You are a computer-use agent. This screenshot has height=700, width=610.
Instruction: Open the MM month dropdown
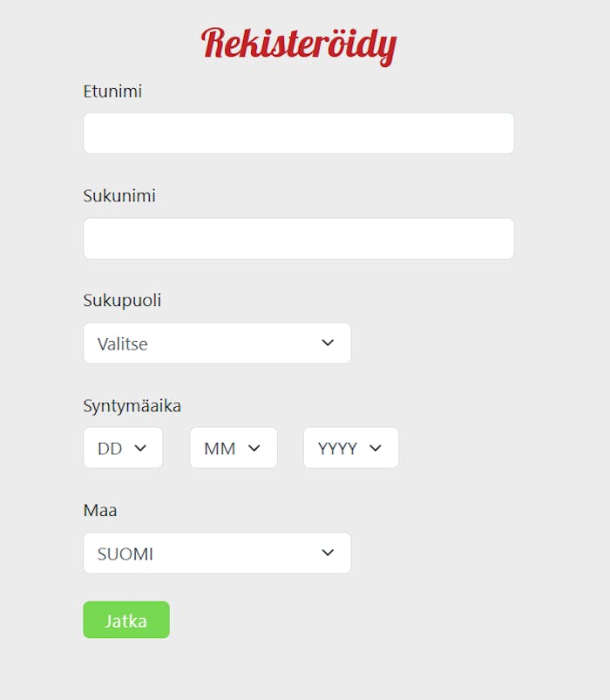(x=233, y=448)
